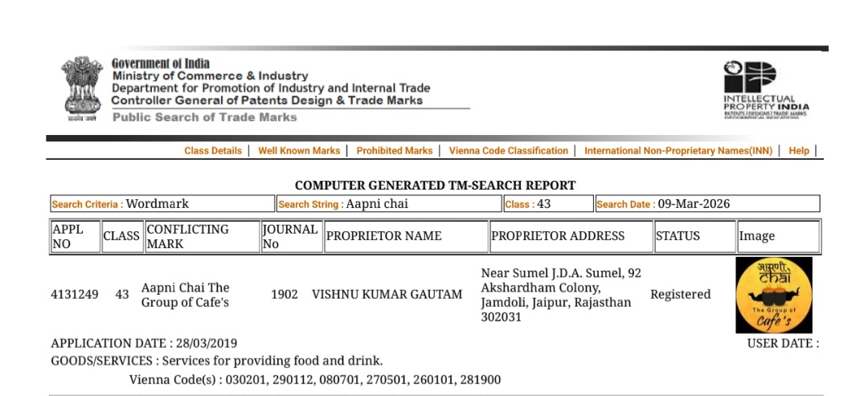This screenshot has height=396, width=868.
Task: Click the Help link
Action: 799,151
